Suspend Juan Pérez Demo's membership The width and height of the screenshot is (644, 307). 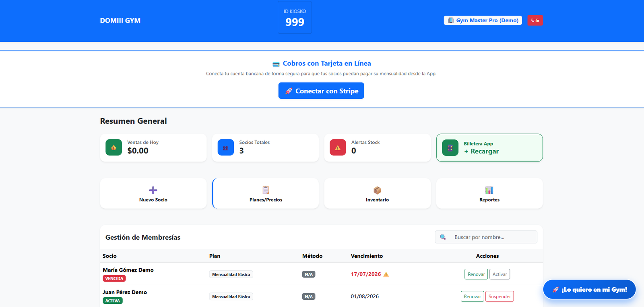point(500,297)
